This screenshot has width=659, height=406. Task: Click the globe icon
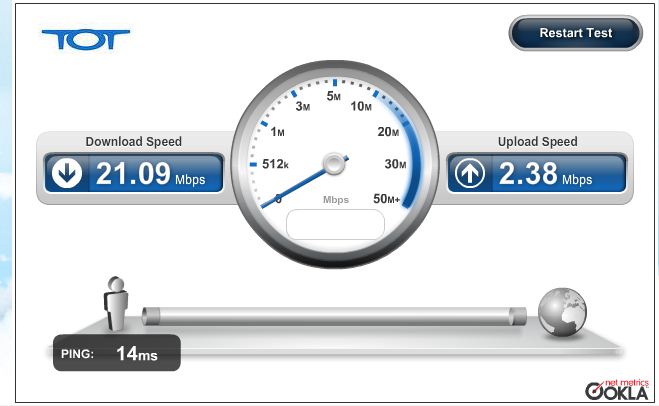(x=562, y=312)
